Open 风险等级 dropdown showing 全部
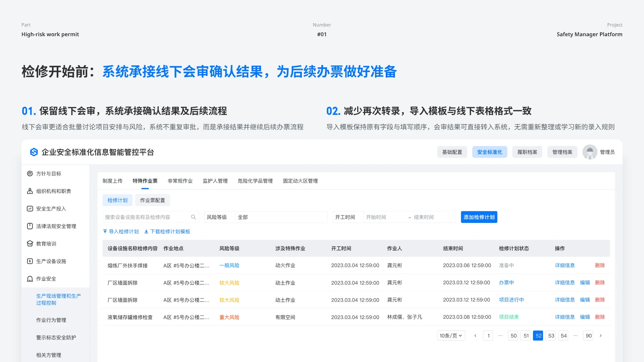This screenshot has height=362, width=644. pos(281,217)
